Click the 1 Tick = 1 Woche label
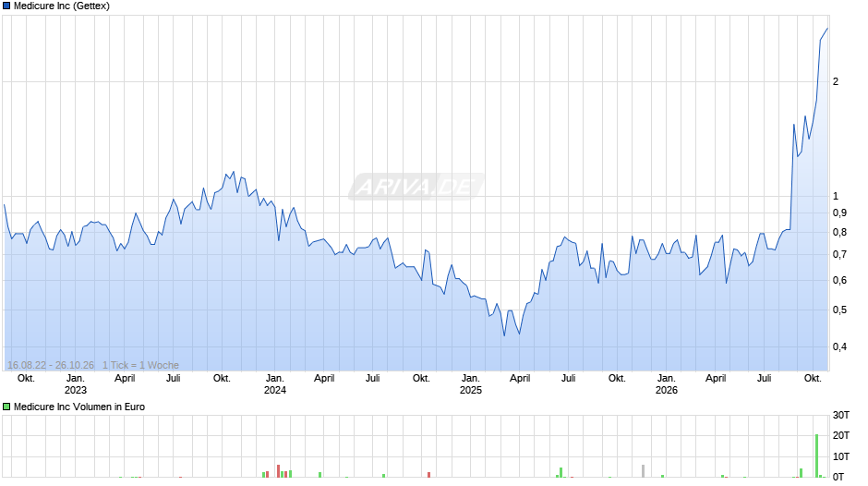The height and width of the screenshot is (486, 868). pyautogui.click(x=140, y=365)
